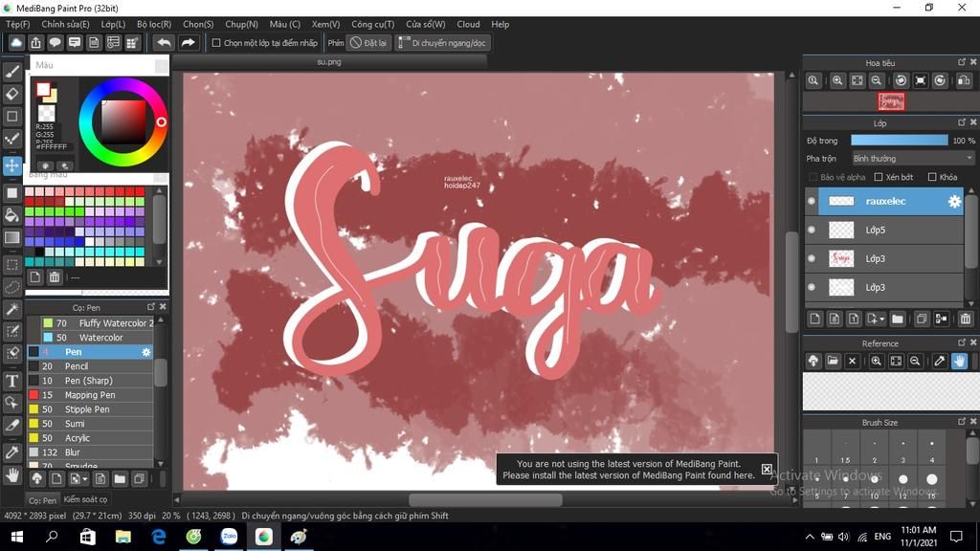Close the update notification popup
Screen dimensions: 980x551
click(767, 469)
